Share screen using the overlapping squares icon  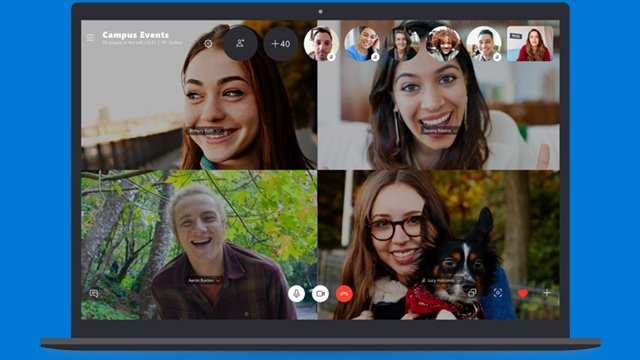[472, 293]
